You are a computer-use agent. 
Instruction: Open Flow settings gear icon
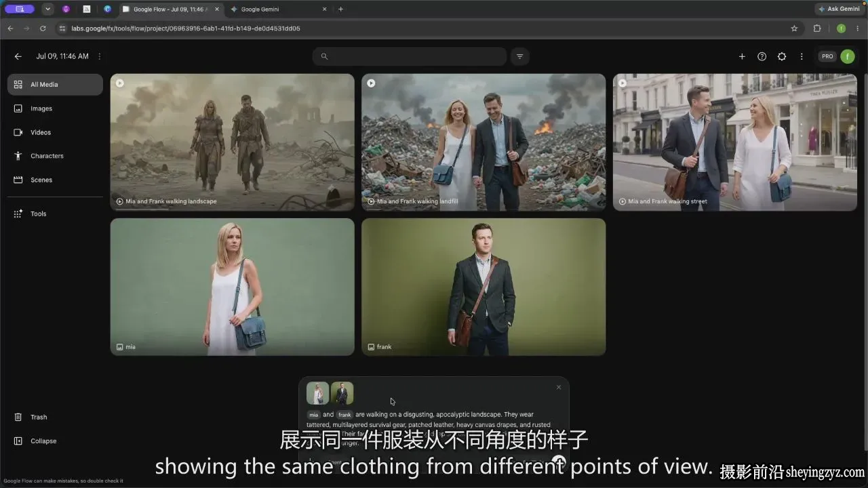pos(781,56)
